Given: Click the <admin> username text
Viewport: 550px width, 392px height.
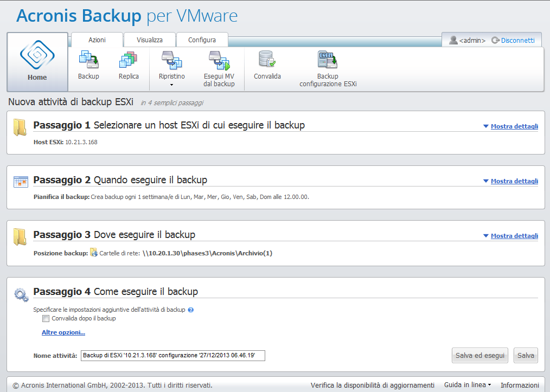Looking at the screenshot, I should 472,41.
